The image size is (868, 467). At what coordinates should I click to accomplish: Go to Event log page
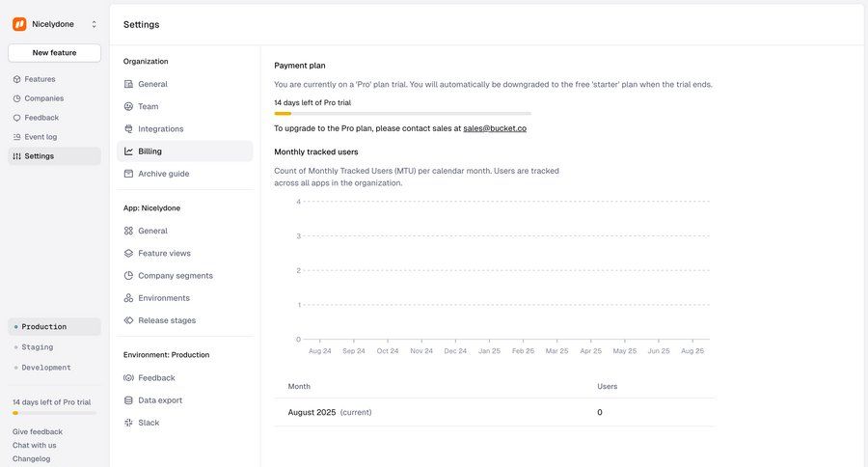54,137
